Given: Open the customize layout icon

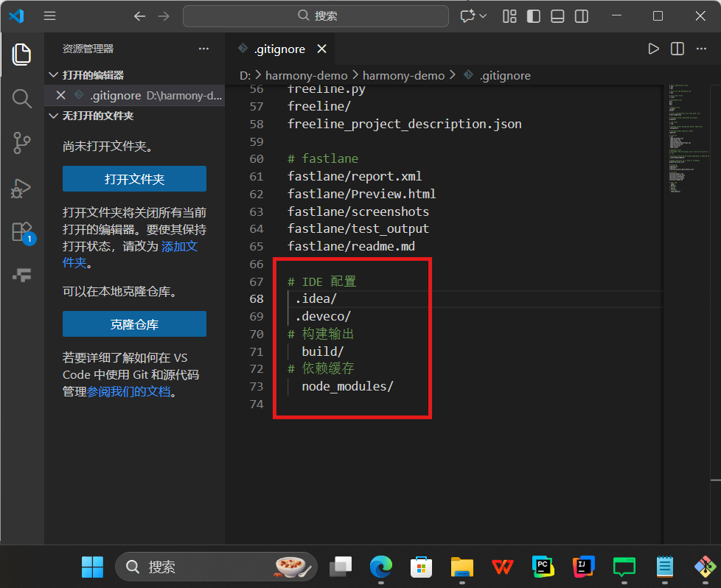Looking at the screenshot, I should point(509,16).
